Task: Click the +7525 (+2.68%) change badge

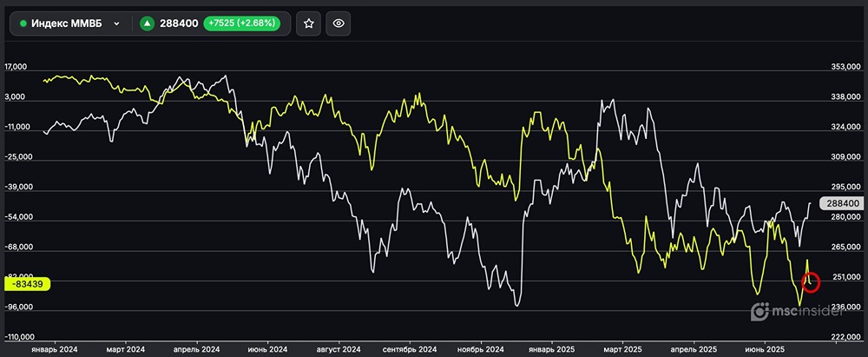Action: [x=245, y=23]
